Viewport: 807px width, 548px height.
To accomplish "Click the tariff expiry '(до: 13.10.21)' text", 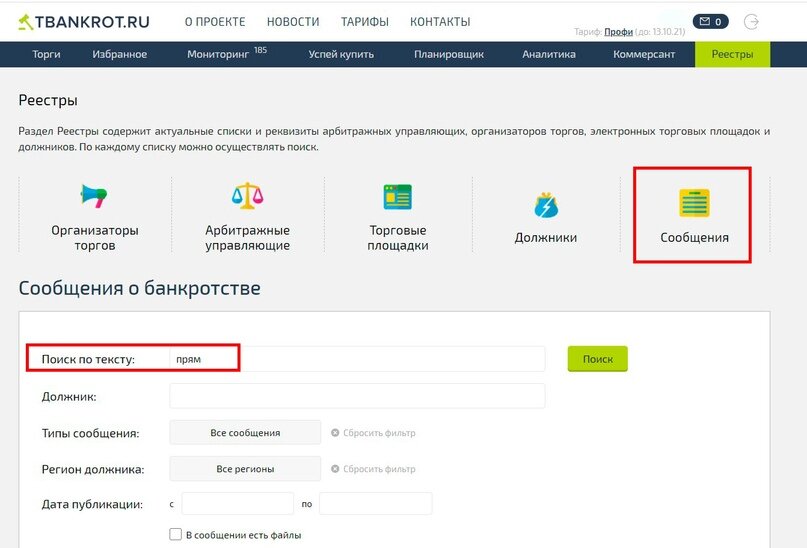I will point(660,32).
